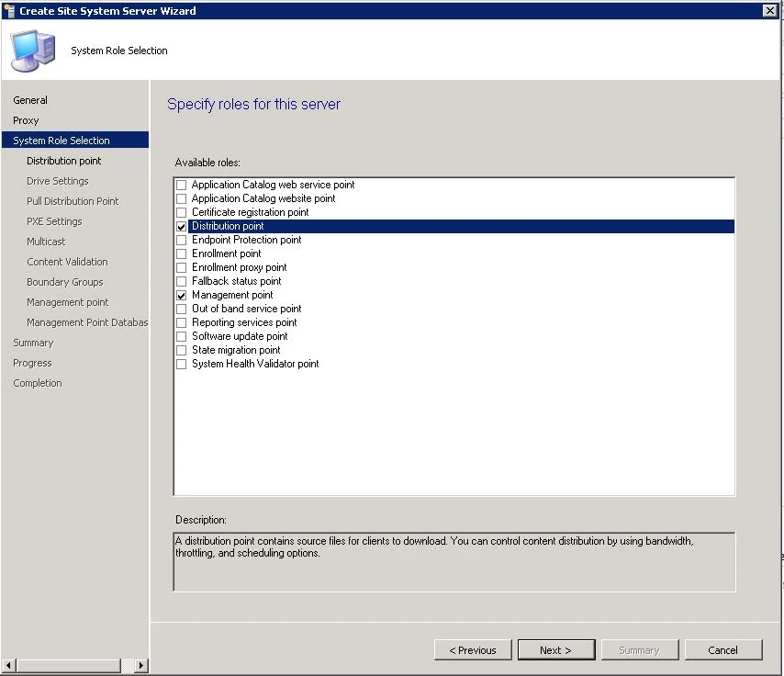Click the Next button
Image resolution: width=784 pixels, height=676 pixels.
[556, 649]
